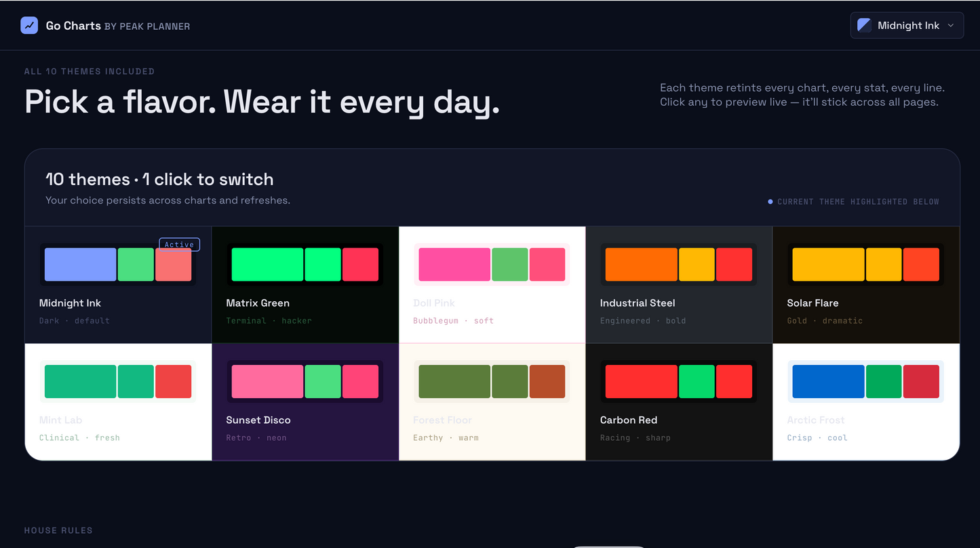
Task: Select the Matrix Green theme card
Action: click(305, 284)
